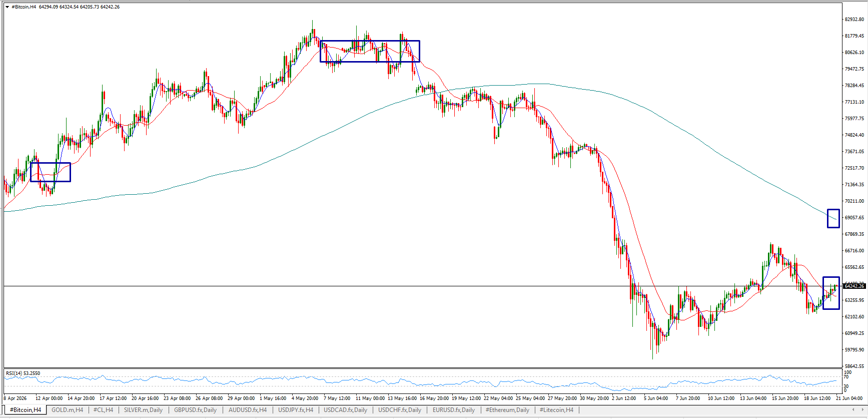The width and height of the screenshot is (868, 419).
Task: Click the 17 Apr 12:00 time label
Action: click(113, 398)
